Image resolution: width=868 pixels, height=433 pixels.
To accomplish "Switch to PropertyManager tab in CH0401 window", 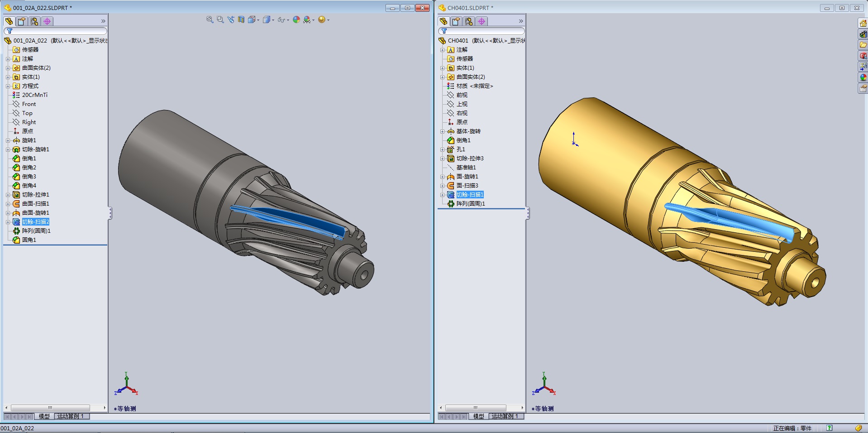I will (x=456, y=21).
